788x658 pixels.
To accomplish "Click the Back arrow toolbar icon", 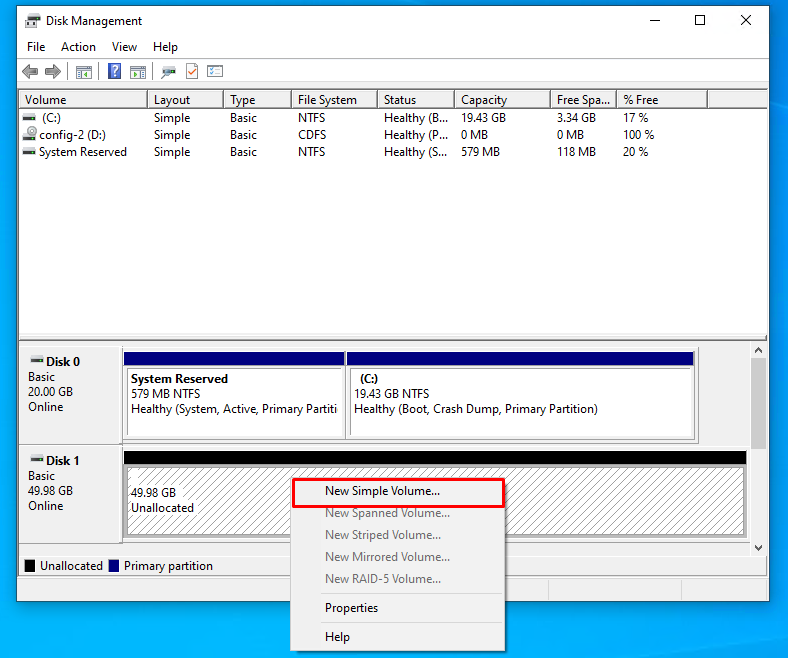I will pos(30,72).
